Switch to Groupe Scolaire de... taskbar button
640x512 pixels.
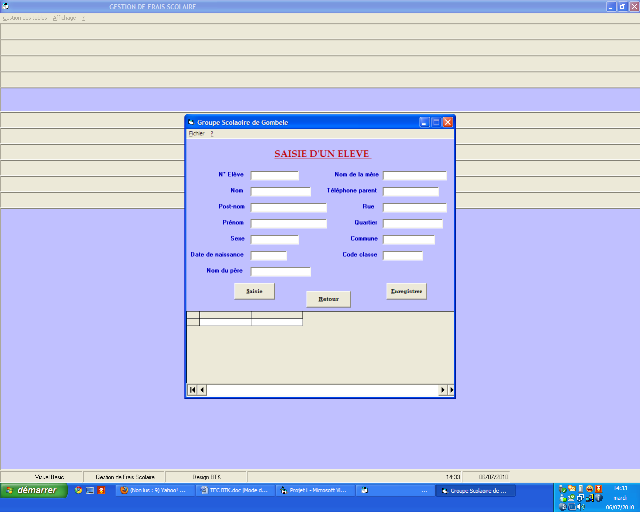[475, 490]
